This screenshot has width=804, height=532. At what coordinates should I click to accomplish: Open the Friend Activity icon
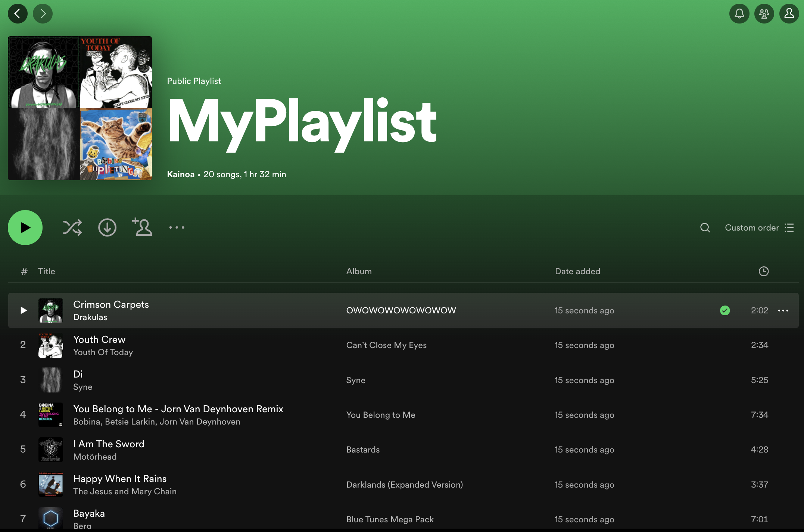point(764,14)
